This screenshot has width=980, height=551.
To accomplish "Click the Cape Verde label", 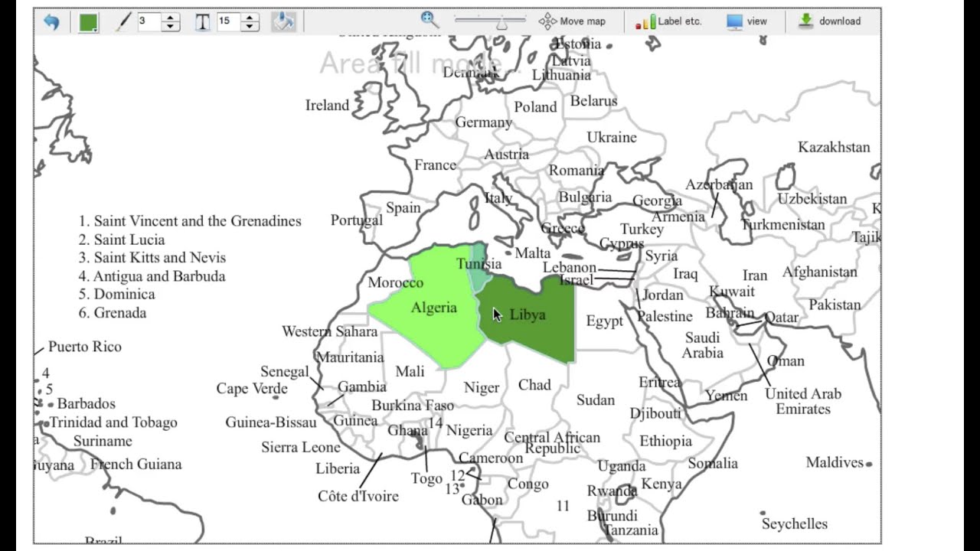I will 252,389.
